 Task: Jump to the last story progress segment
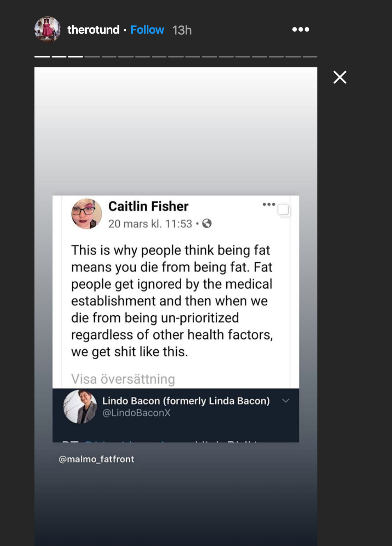coord(310,57)
